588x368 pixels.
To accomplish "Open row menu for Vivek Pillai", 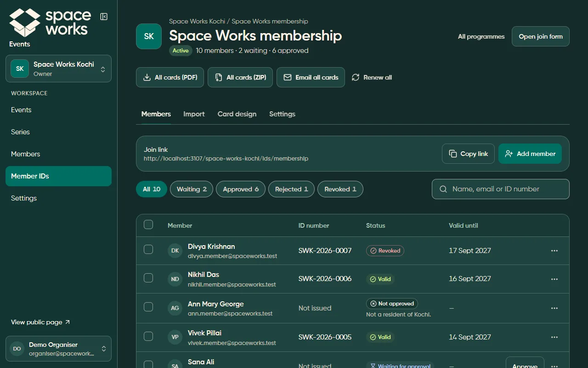I will click(554, 337).
